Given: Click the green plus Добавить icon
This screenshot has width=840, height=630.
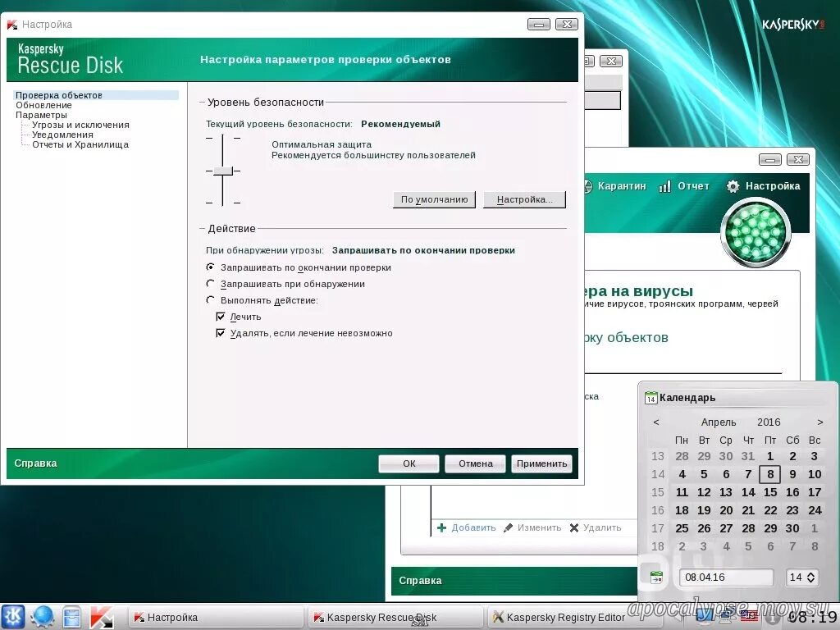Looking at the screenshot, I should [441, 527].
